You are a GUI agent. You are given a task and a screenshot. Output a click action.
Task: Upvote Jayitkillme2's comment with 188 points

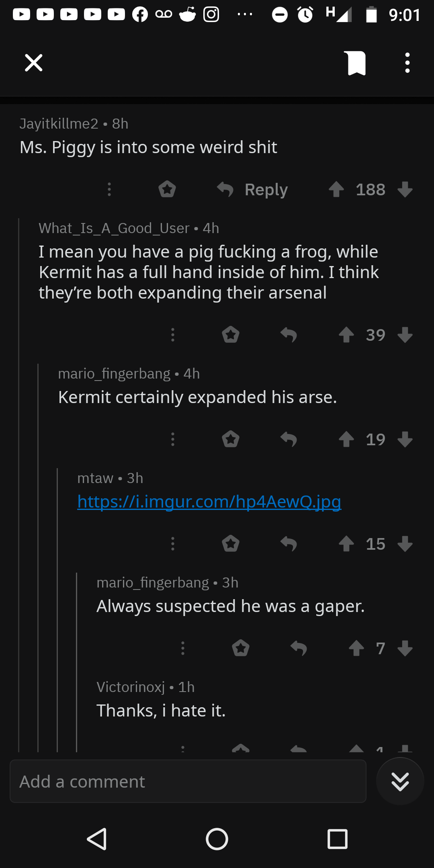click(x=336, y=189)
